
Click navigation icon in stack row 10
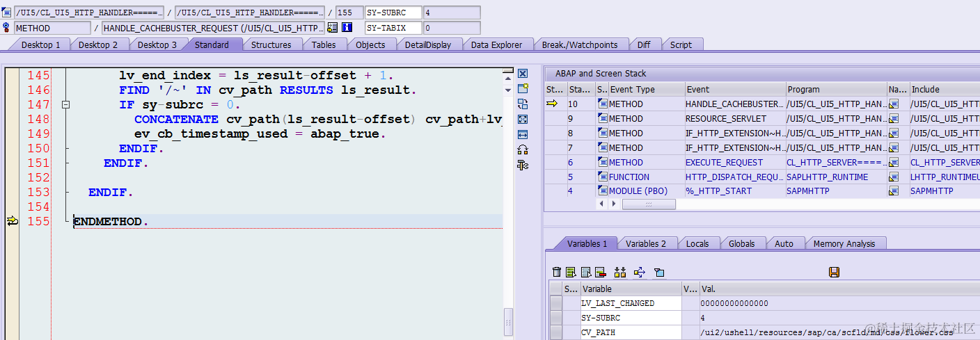(894, 104)
